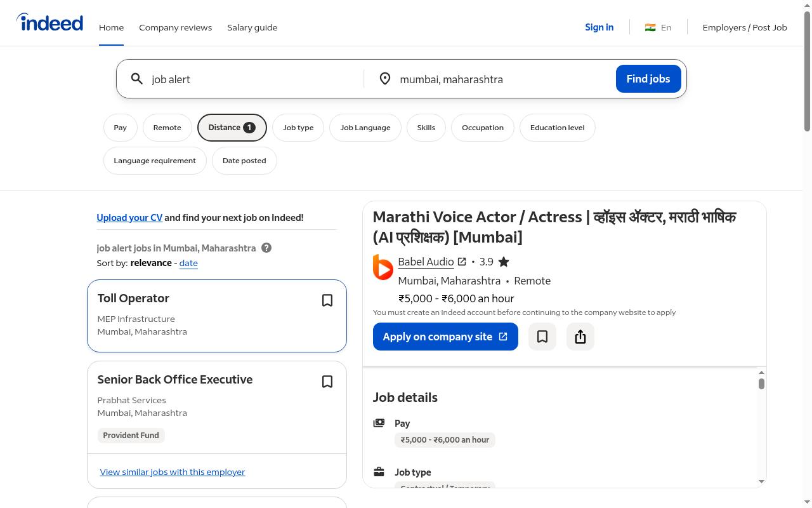Sort results by date

(188, 263)
